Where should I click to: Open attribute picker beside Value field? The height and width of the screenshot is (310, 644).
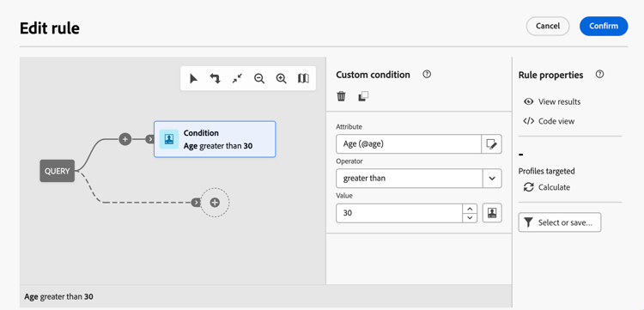point(492,213)
